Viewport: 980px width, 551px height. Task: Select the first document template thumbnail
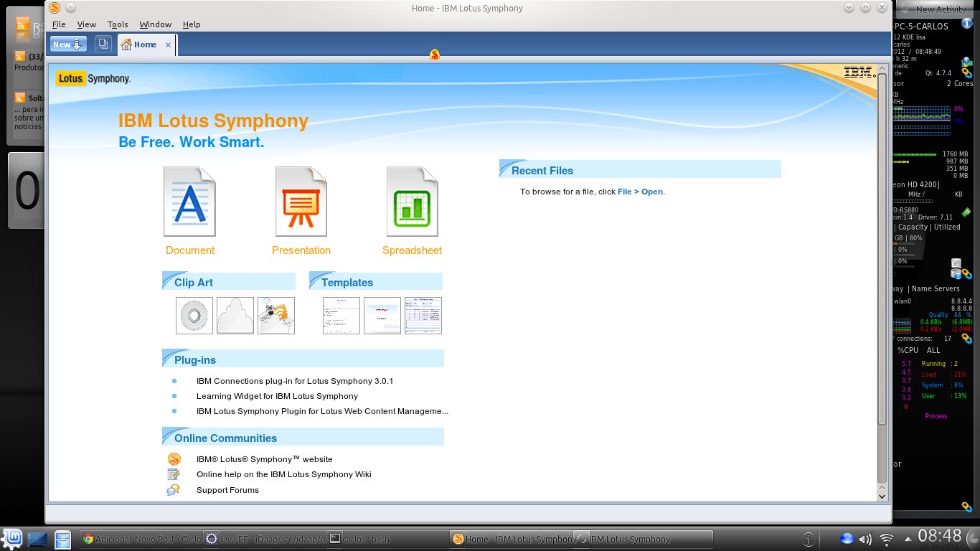coord(341,316)
